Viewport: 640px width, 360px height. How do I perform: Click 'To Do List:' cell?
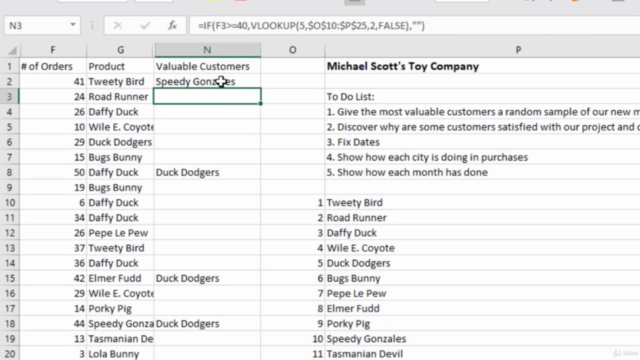tap(350, 97)
